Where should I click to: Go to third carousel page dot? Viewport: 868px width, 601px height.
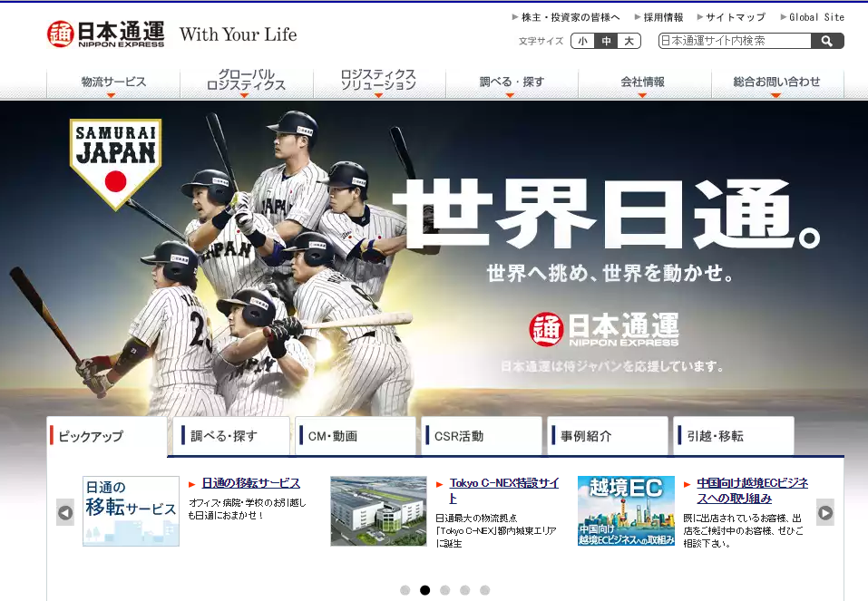coord(445,590)
